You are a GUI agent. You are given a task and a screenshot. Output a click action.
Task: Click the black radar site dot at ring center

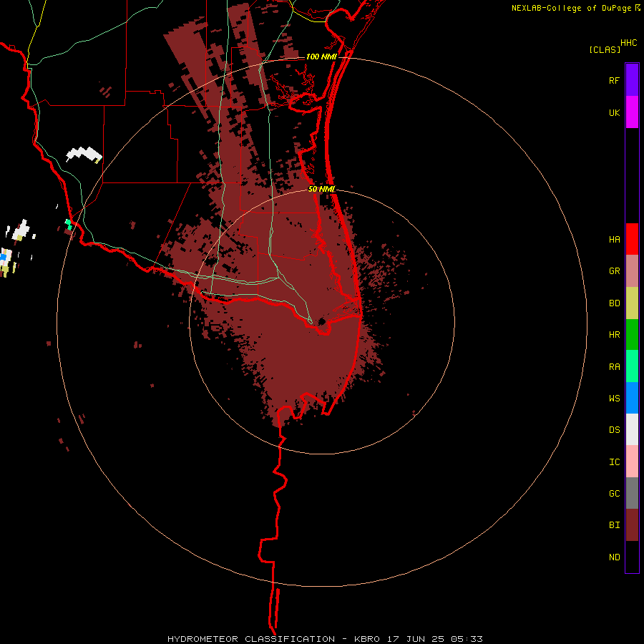(321, 321)
